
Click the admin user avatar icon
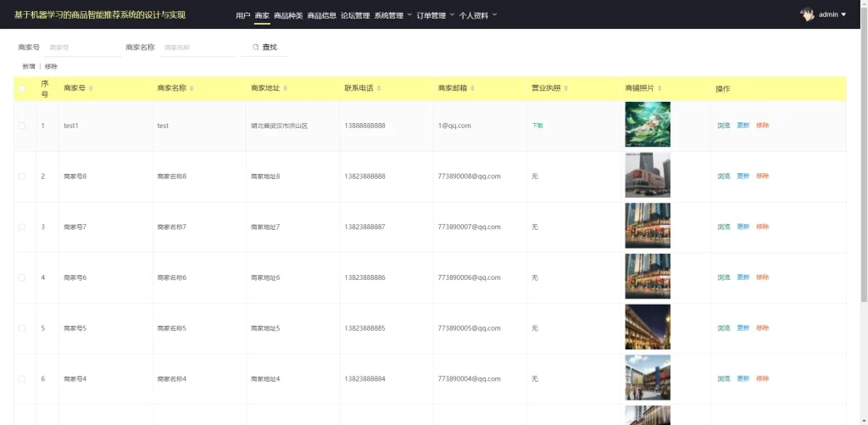point(808,14)
